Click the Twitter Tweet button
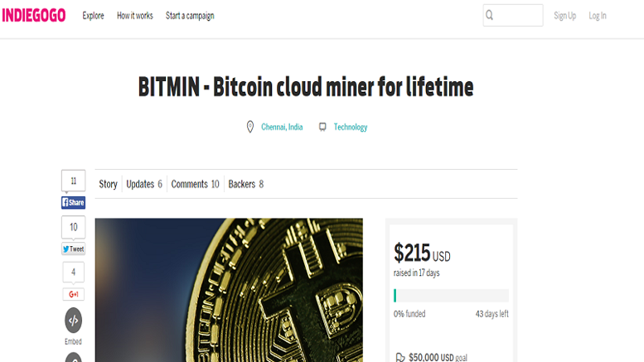 74,249
